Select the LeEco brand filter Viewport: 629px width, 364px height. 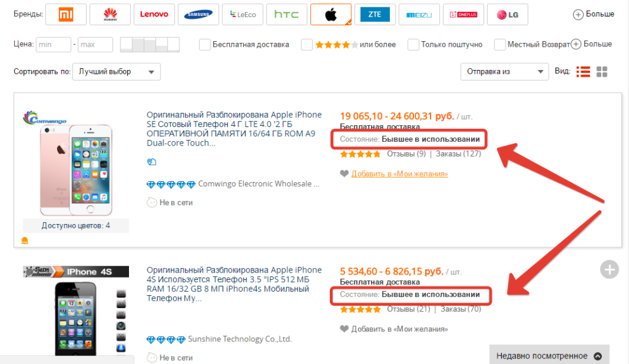click(242, 15)
